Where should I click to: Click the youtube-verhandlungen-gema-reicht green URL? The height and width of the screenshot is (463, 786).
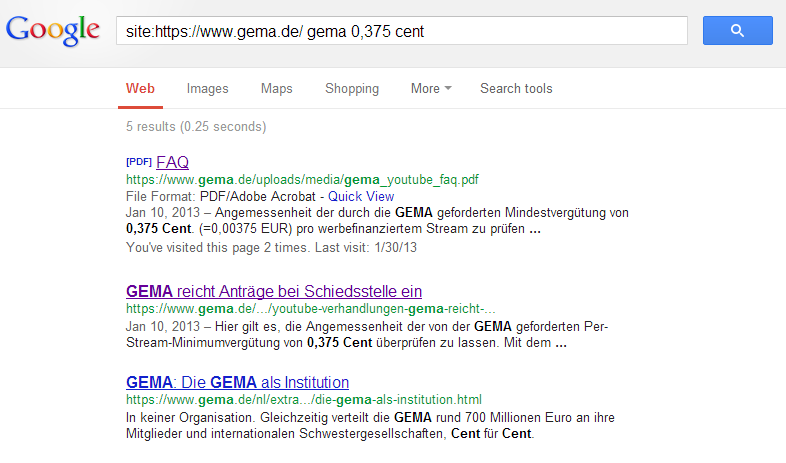pyautogui.click(x=310, y=309)
